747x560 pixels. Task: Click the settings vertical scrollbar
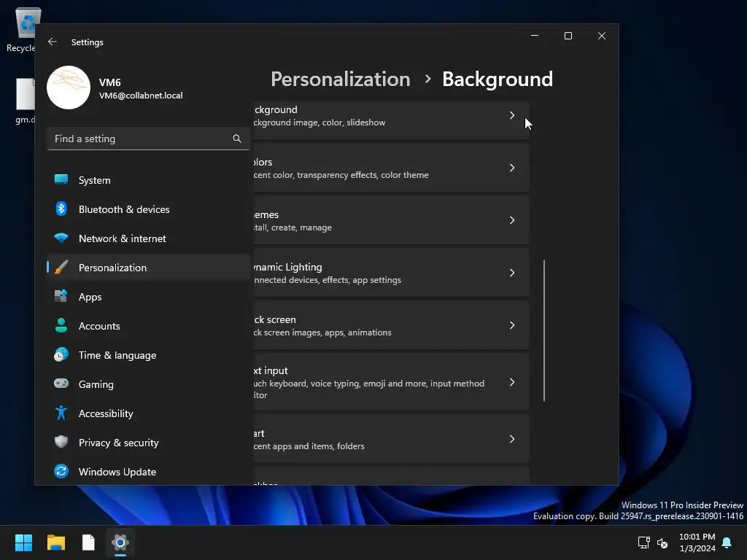[x=544, y=330]
